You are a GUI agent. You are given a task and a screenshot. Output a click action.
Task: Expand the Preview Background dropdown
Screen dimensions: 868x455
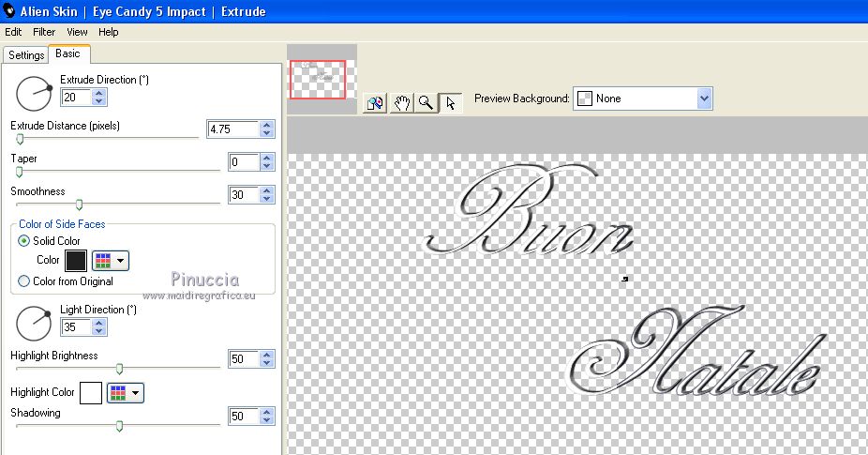[x=704, y=99]
